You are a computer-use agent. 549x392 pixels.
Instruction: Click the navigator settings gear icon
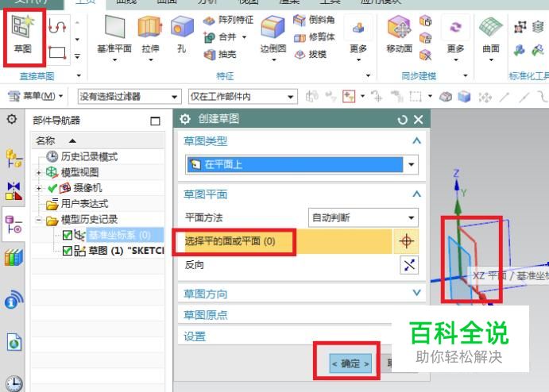(12, 119)
